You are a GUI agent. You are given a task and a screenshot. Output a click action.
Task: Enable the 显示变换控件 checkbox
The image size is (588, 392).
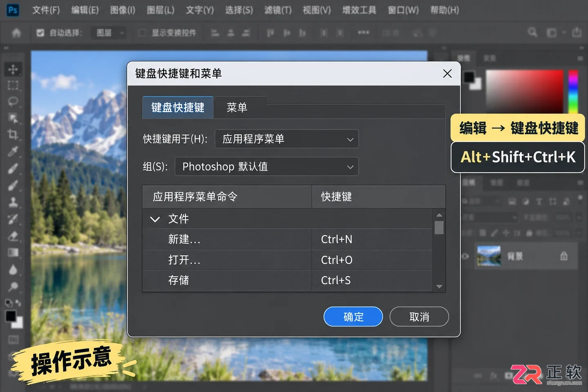pyautogui.click(x=142, y=33)
